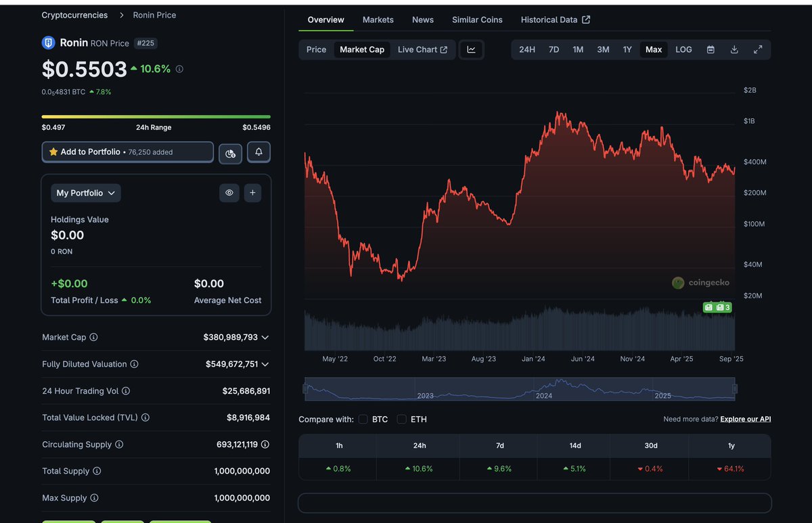Click the $8,916,984 TVL value
The width and height of the screenshot is (812, 523).
click(x=248, y=417)
